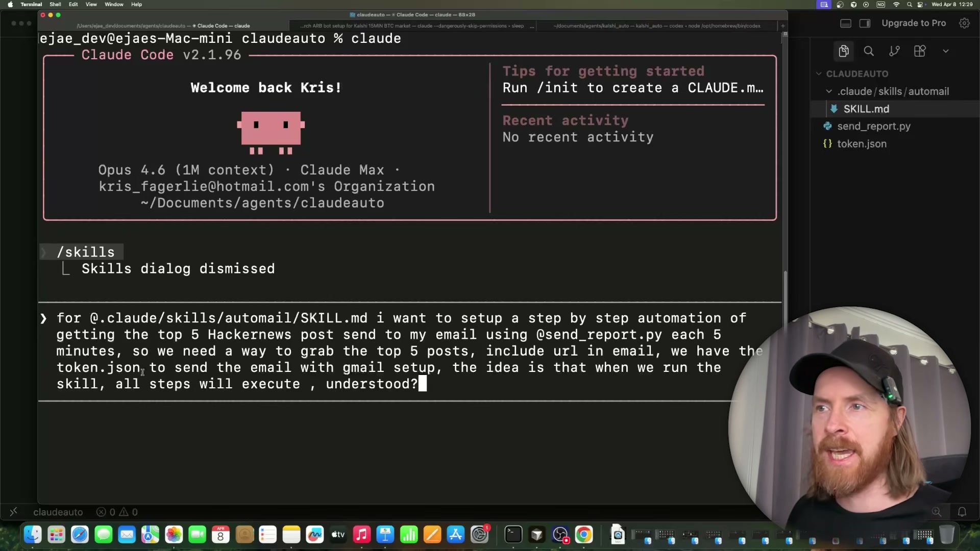
Task: Open Music from the dock
Action: point(361,534)
